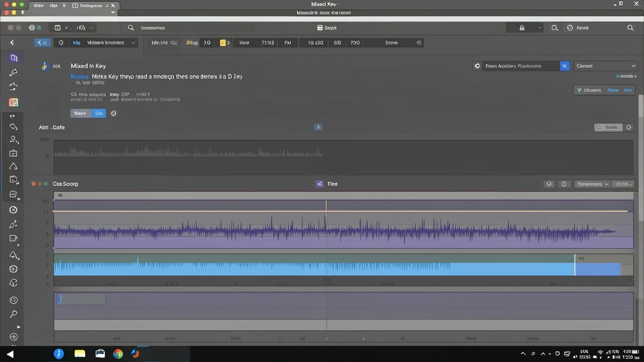Open the Cencec dropdown
This screenshot has width=644, height=362.
[606, 66]
